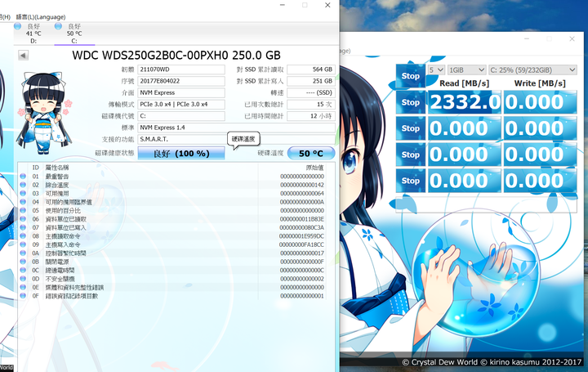Open the test count dropdown showing 5
588x372 pixels.
pyautogui.click(x=436, y=69)
